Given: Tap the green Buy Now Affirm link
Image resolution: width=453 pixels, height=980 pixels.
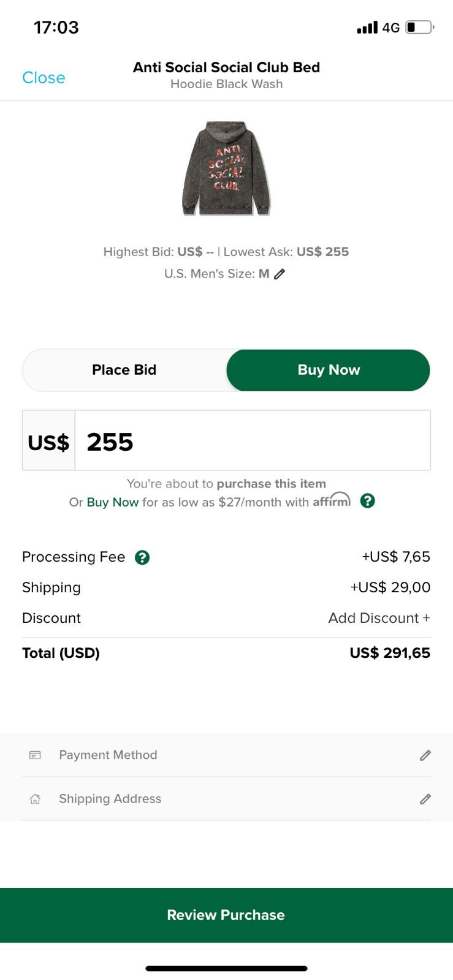Looking at the screenshot, I should click(113, 502).
